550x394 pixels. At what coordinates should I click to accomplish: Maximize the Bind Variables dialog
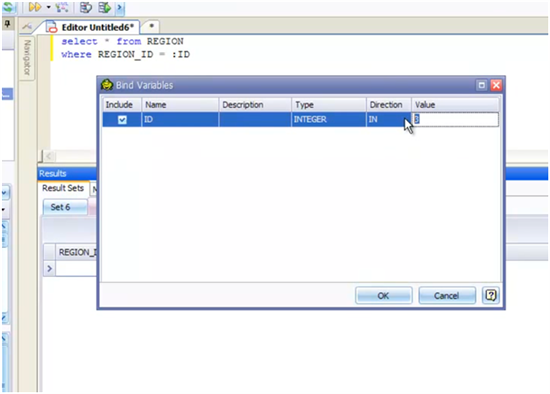pos(481,85)
